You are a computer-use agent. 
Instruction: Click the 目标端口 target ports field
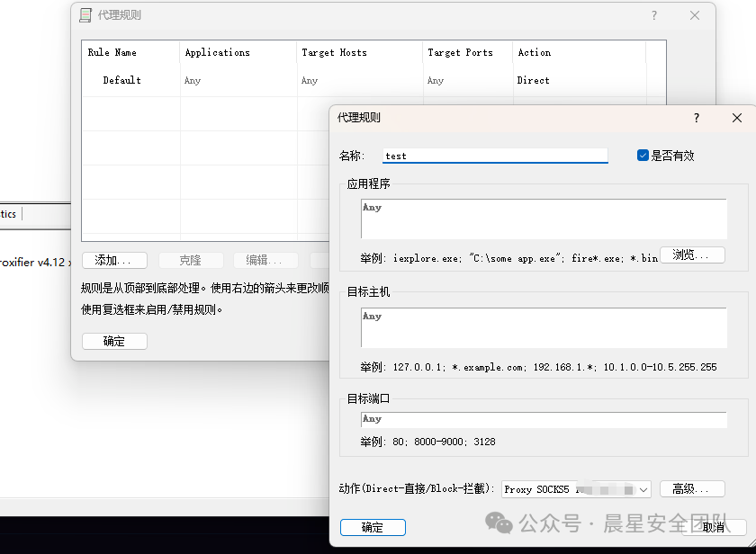[x=544, y=420]
